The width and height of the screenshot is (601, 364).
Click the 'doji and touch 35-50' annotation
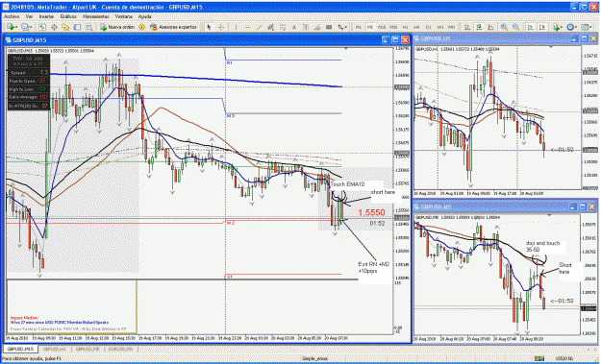(542, 246)
